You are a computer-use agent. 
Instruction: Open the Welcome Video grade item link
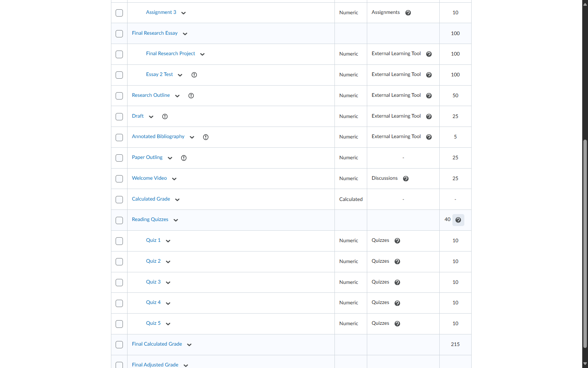coord(149,178)
